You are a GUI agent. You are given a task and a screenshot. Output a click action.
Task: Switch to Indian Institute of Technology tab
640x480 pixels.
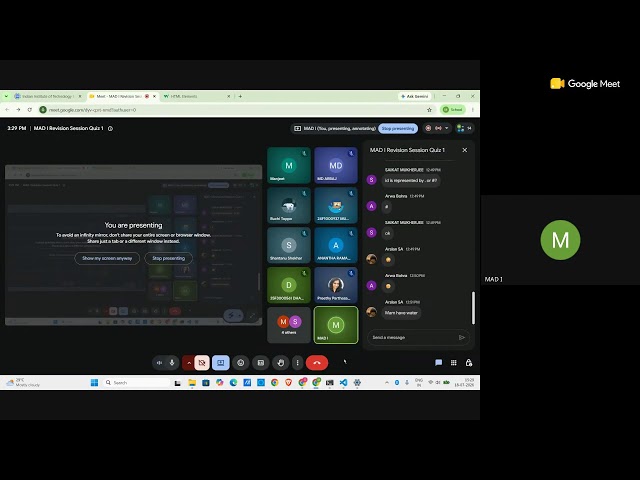[48, 96]
